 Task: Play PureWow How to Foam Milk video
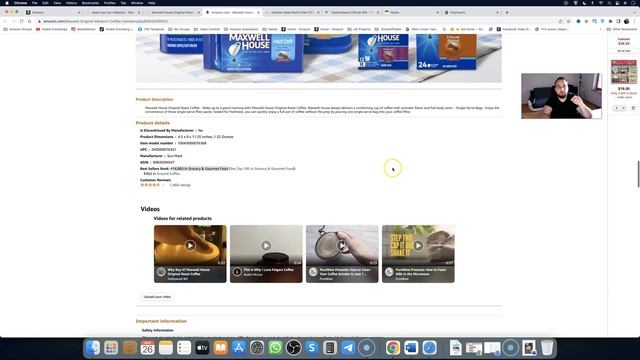point(418,246)
